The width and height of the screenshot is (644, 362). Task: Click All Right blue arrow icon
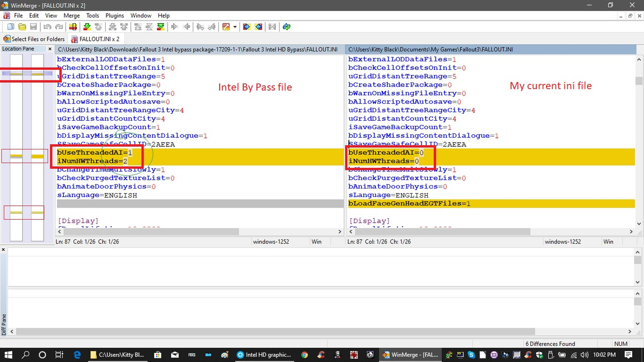[247, 27]
